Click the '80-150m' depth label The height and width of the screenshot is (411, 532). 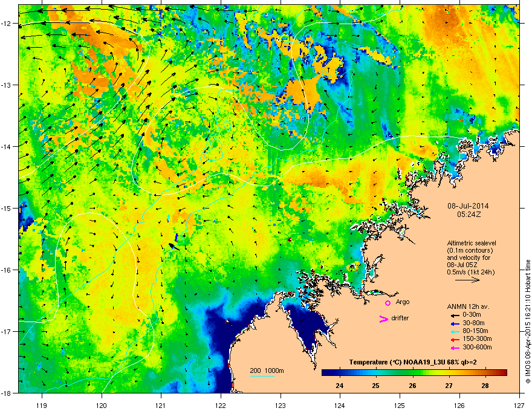(x=475, y=331)
